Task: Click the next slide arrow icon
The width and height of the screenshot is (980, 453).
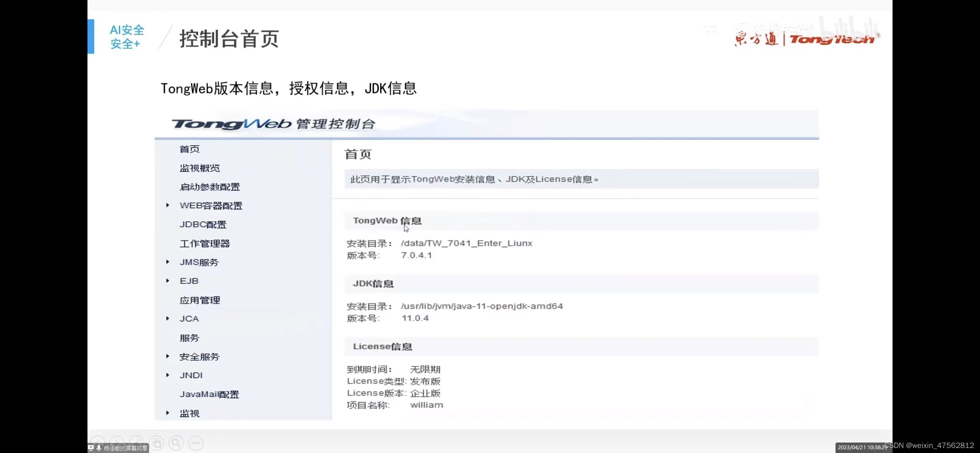Action: coord(117,441)
